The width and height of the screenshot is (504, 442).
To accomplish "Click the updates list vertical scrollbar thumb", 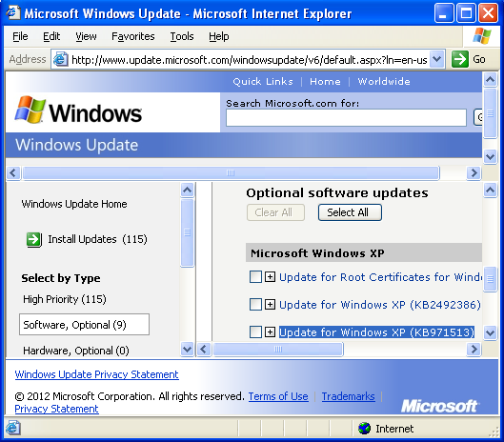I will [x=490, y=279].
